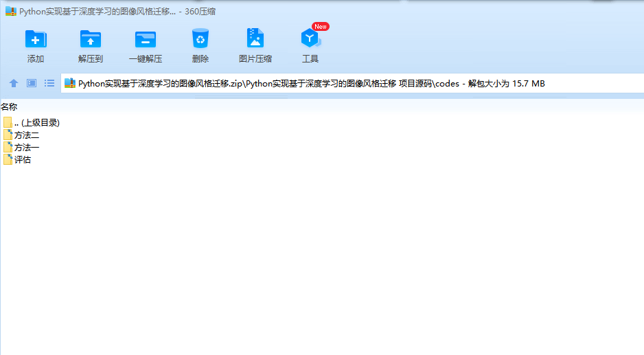Viewport: 644px width, 355px height.
Task: Select the .. (上级目录) parent entry
Action: (x=37, y=123)
